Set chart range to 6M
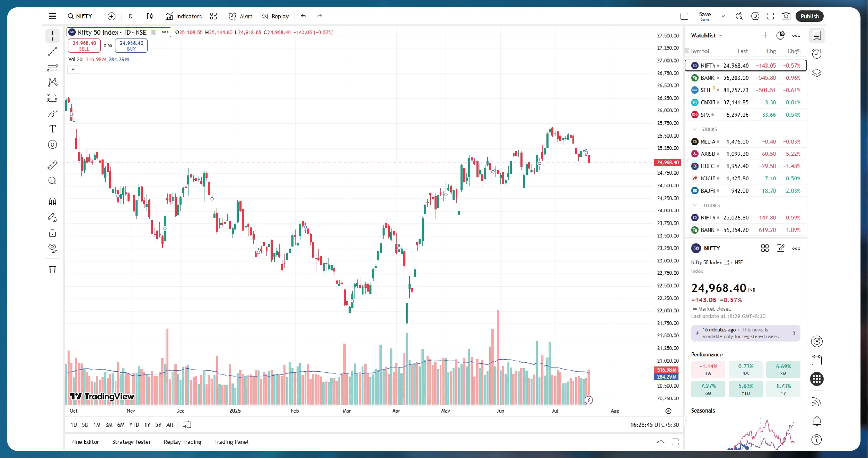 coord(121,425)
